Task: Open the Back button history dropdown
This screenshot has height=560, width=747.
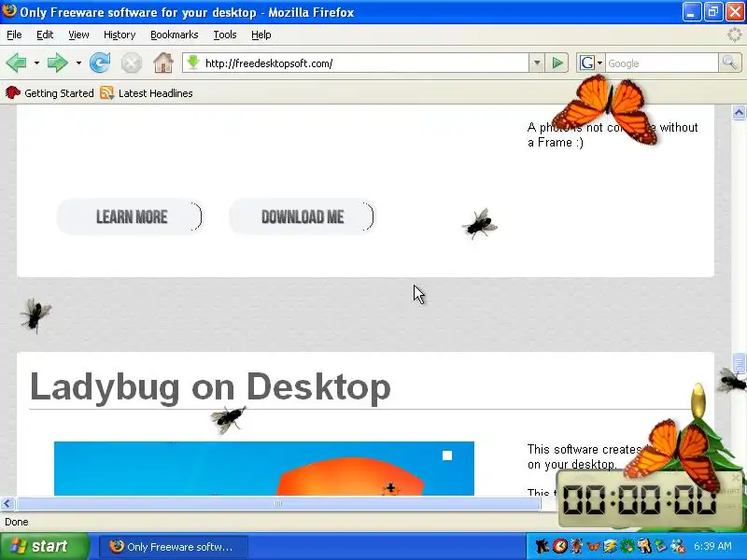Action: (36, 63)
